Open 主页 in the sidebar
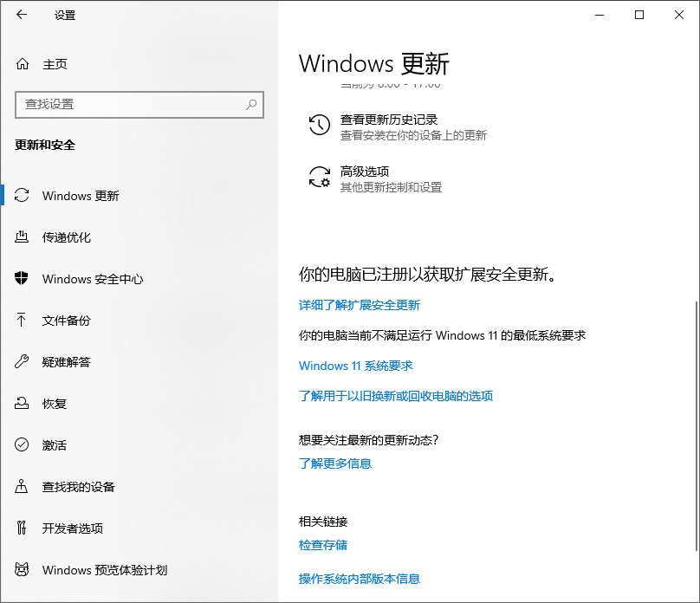The image size is (700, 603). coord(139,64)
